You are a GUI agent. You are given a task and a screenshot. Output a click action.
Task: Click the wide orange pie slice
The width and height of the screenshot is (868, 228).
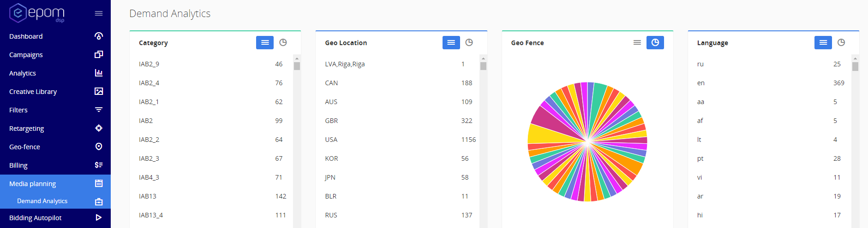point(625,160)
